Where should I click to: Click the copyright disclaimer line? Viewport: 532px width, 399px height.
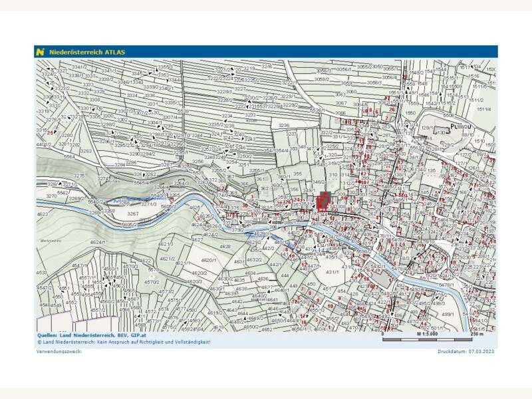(123, 342)
